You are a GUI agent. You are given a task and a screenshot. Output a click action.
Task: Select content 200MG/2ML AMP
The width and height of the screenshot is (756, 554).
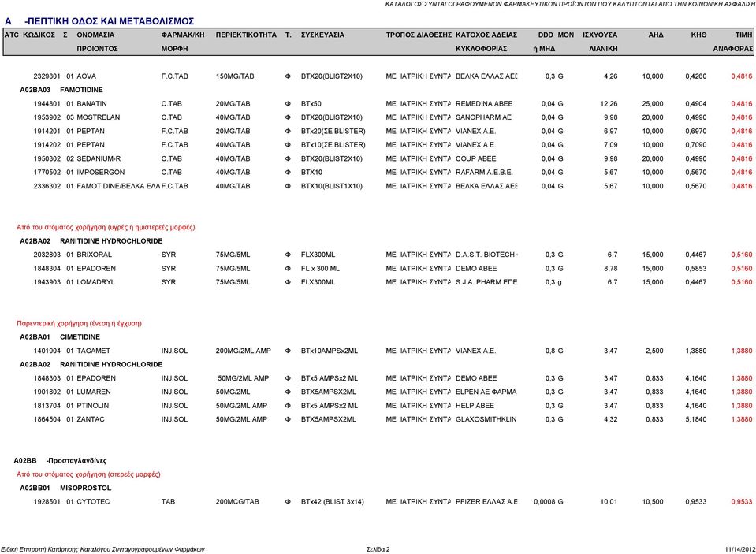[244, 351]
